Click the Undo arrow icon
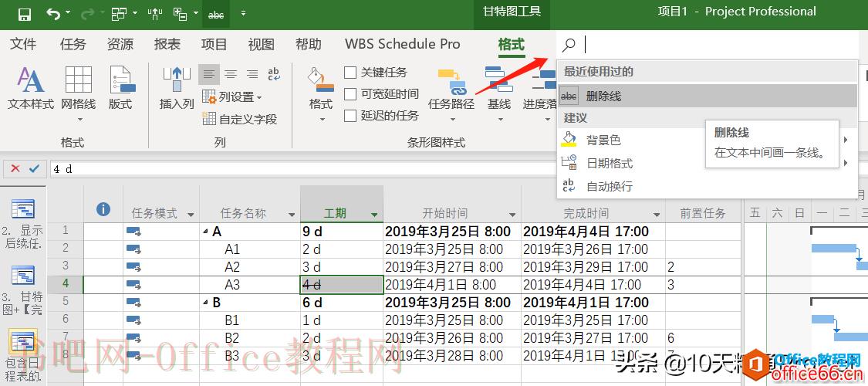 [53, 14]
